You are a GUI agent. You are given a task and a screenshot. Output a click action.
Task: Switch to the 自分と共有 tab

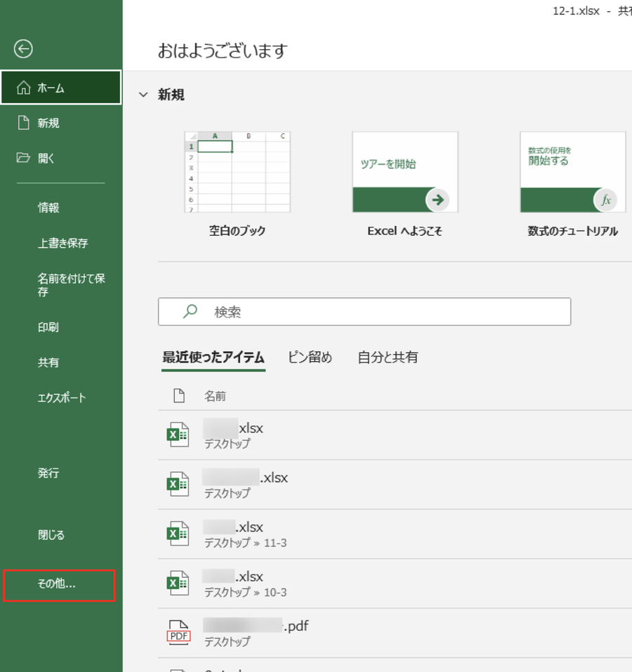388,357
